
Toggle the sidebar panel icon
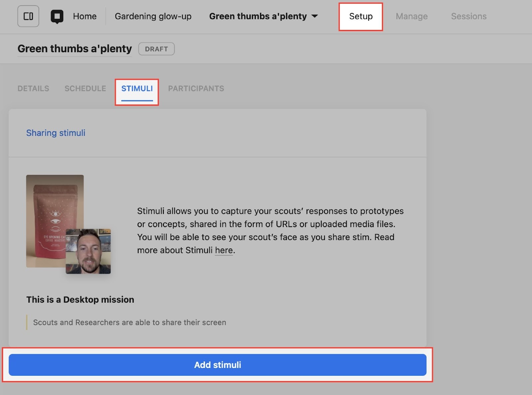(28, 16)
